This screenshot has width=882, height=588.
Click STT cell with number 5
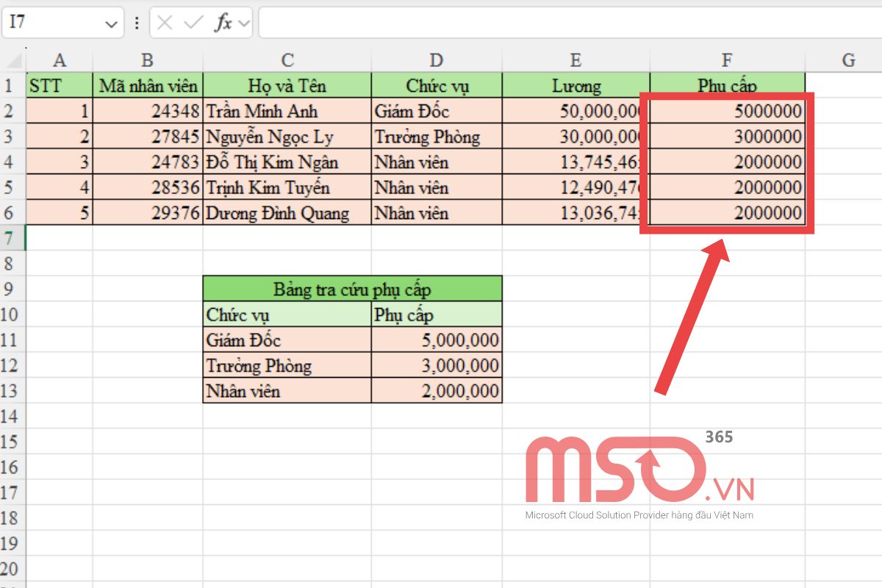pos(60,212)
